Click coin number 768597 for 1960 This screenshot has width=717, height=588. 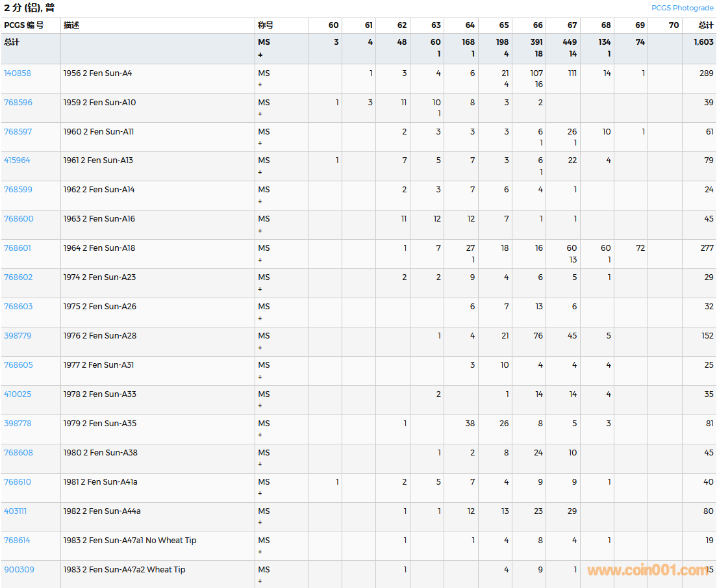[x=18, y=132]
